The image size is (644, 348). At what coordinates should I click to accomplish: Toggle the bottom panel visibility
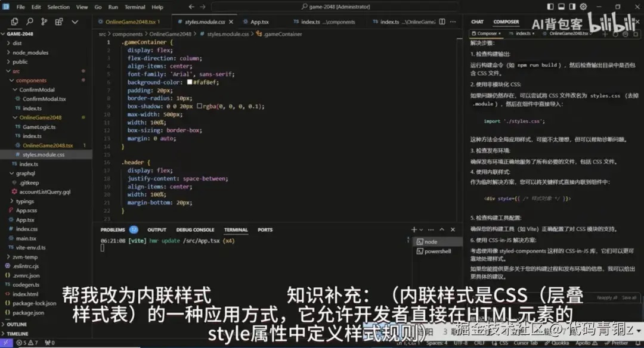[561, 7]
